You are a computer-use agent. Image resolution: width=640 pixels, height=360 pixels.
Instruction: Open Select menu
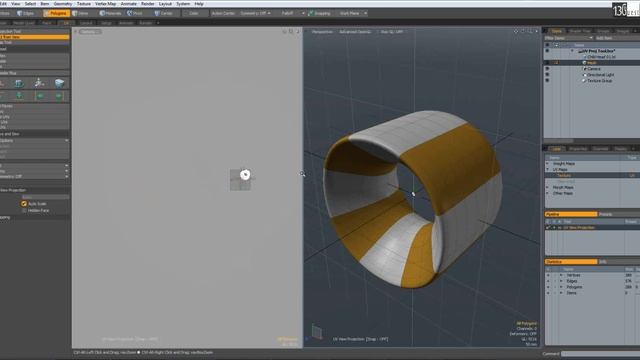pos(30,4)
